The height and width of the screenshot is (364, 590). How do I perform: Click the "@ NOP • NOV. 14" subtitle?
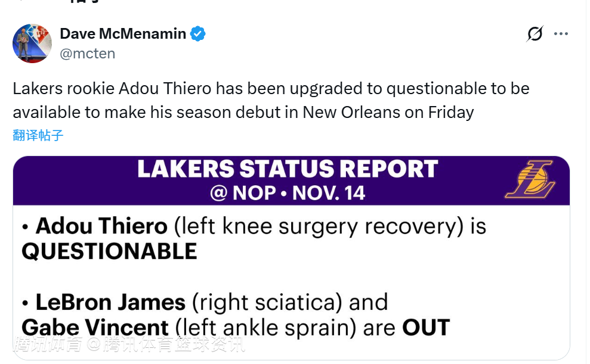[288, 192]
